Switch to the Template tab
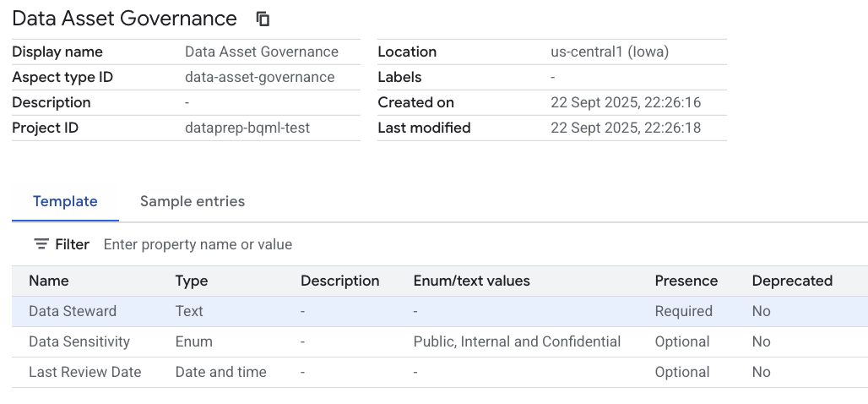The width and height of the screenshot is (868, 404). 65,201
